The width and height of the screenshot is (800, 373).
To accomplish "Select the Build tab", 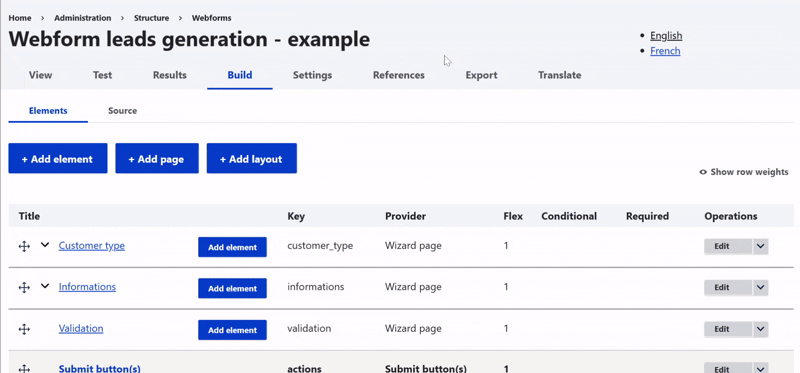I will click(x=240, y=75).
